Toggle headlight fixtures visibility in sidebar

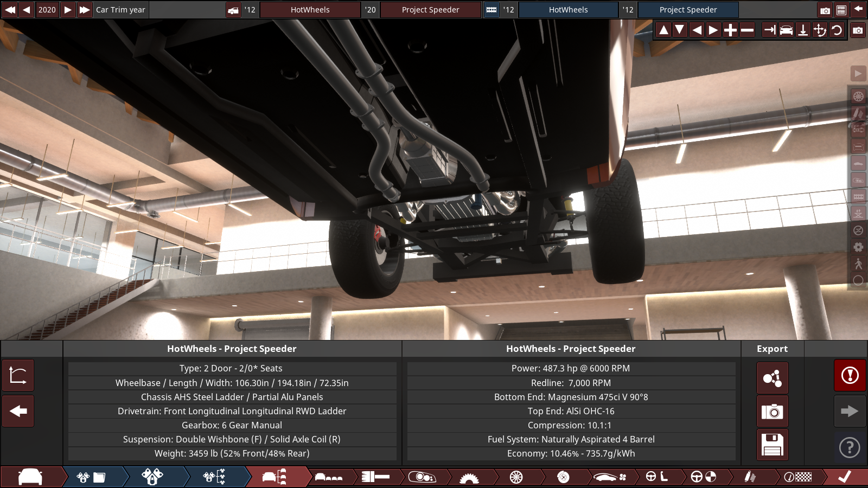858,180
